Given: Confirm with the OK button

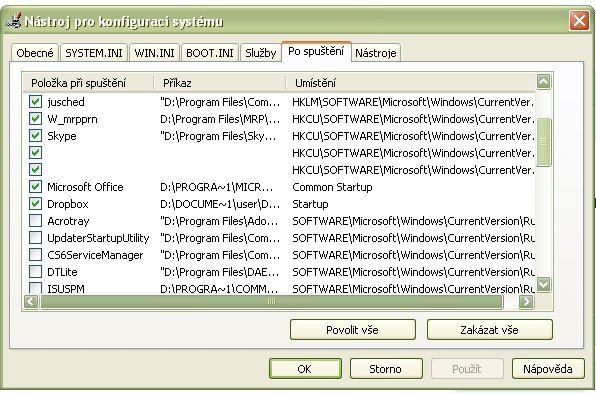Looking at the screenshot, I should coord(305,369).
